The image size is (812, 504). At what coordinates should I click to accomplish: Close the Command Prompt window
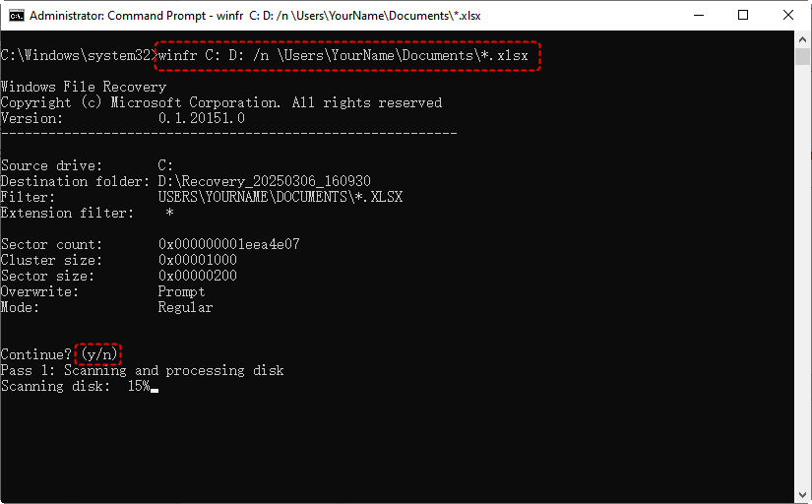[789, 15]
